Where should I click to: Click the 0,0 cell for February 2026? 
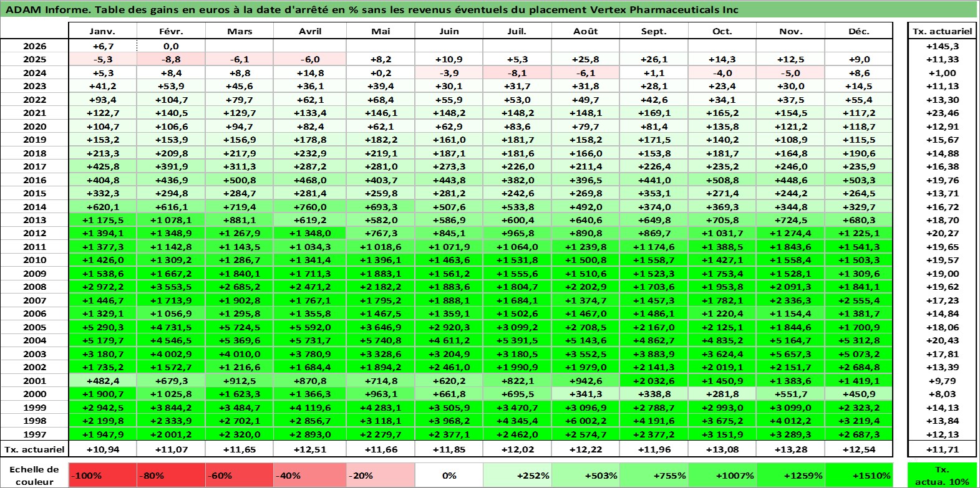pyautogui.click(x=171, y=46)
